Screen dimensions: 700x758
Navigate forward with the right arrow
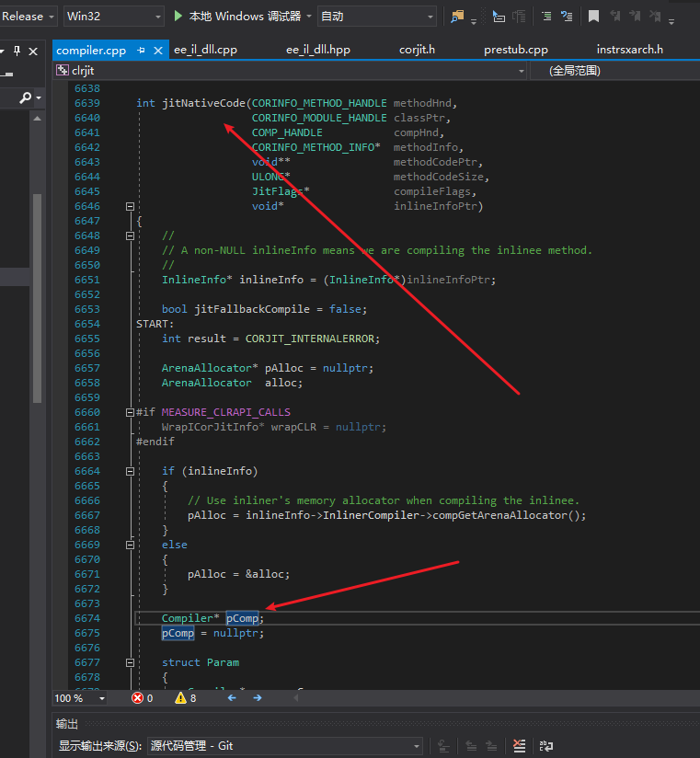258,698
